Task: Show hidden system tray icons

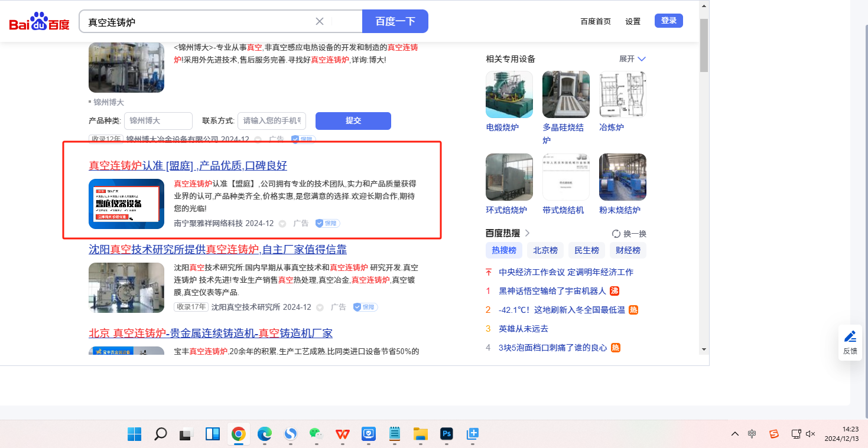Action: click(x=735, y=434)
